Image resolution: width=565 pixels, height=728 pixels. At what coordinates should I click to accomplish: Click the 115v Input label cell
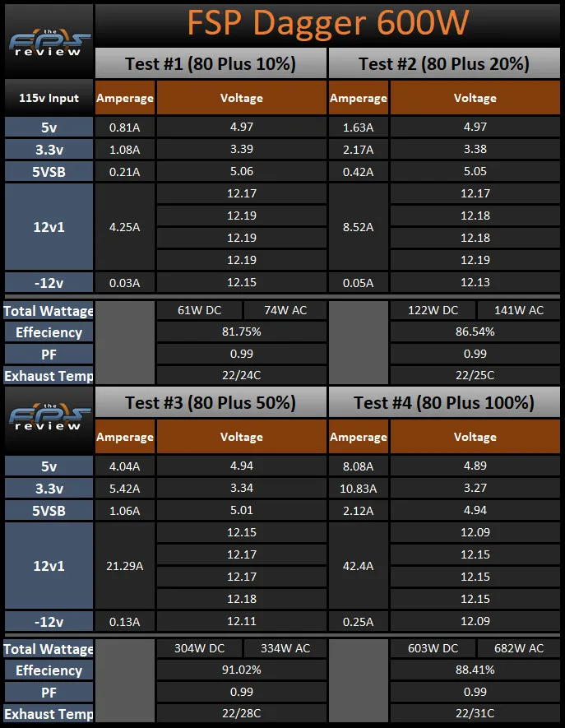pos(49,98)
